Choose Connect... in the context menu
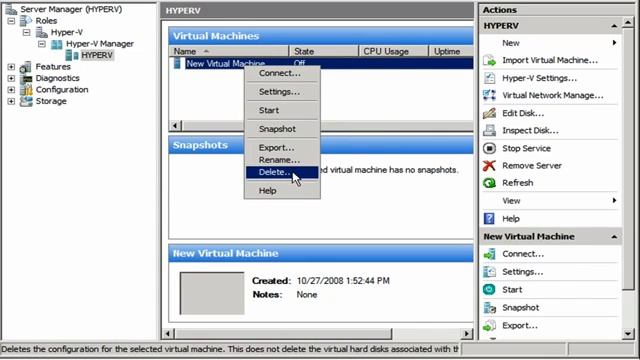Image resolution: width=640 pixels, height=360 pixels. 282,73
